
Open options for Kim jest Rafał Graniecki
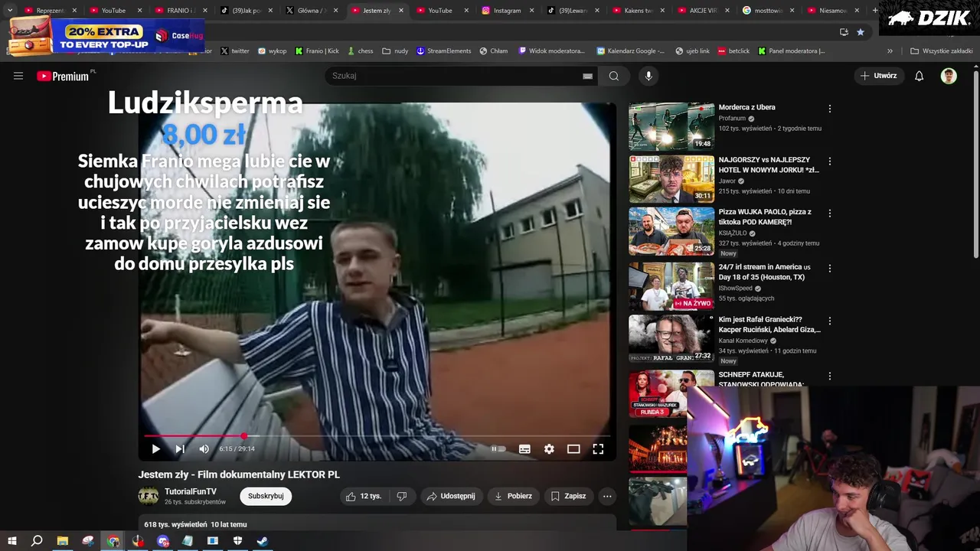[x=829, y=321]
